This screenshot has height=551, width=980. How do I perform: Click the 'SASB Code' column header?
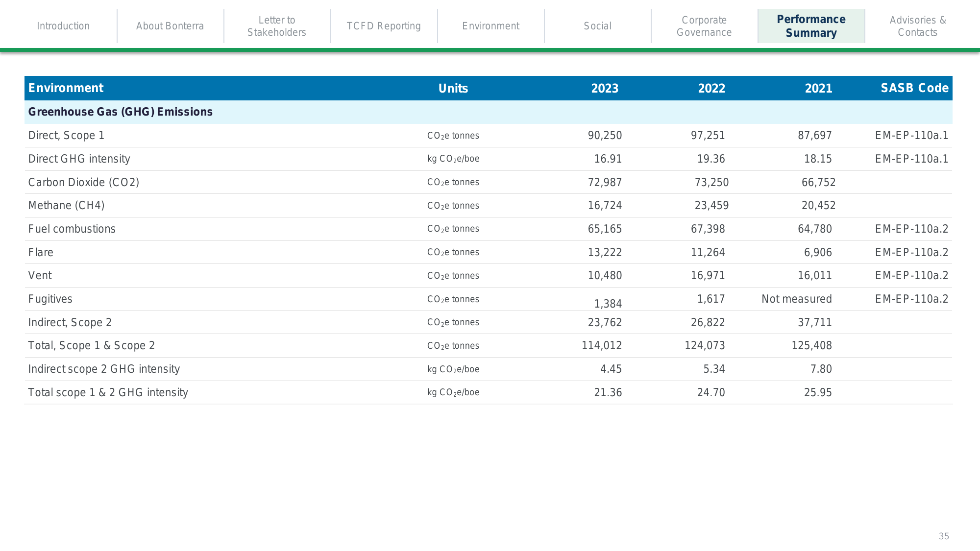click(914, 88)
